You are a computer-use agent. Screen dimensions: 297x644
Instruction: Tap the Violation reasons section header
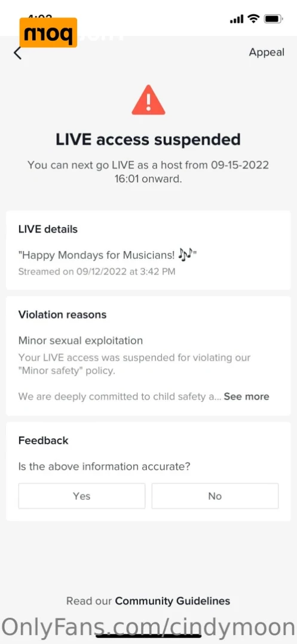pos(62,315)
